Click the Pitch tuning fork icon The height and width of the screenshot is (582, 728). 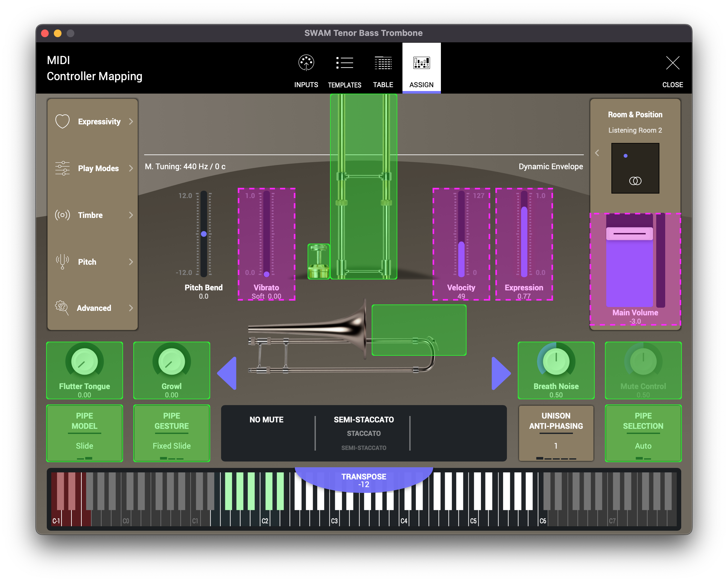(x=62, y=262)
